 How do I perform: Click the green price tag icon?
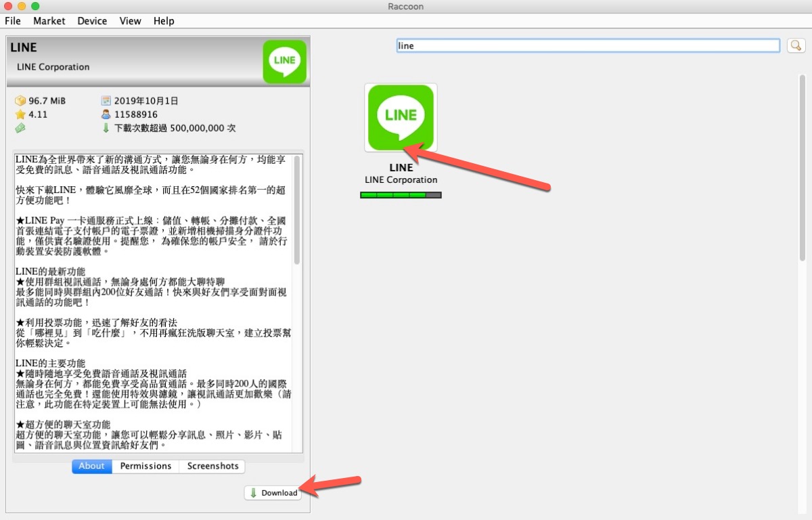point(20,128)
